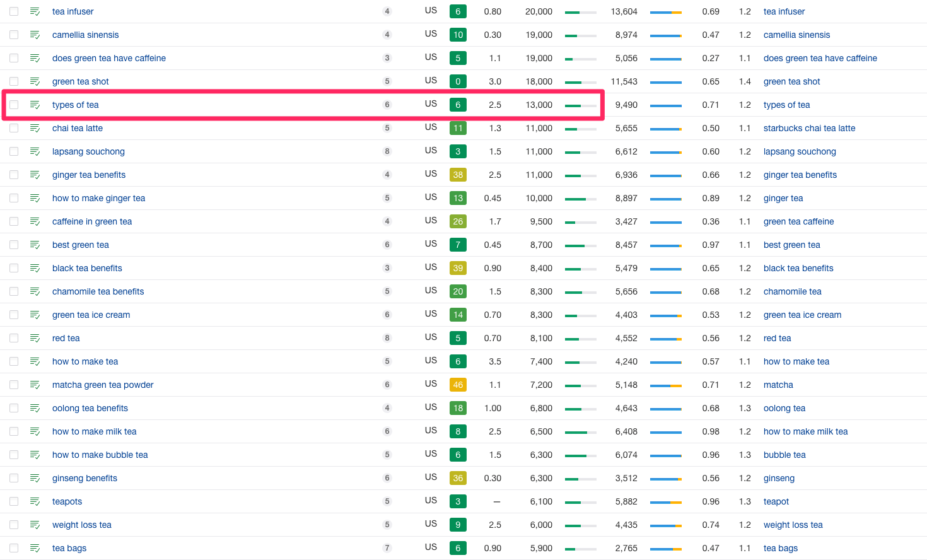
Task: Click the list icon beside 'tea infuser'
Action: click(35, 11)
